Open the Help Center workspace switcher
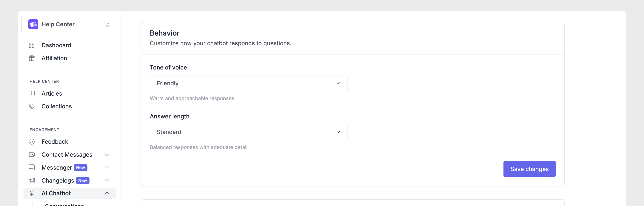The height and width of the screenshot is (206, 644). click(x=108, y=24)
